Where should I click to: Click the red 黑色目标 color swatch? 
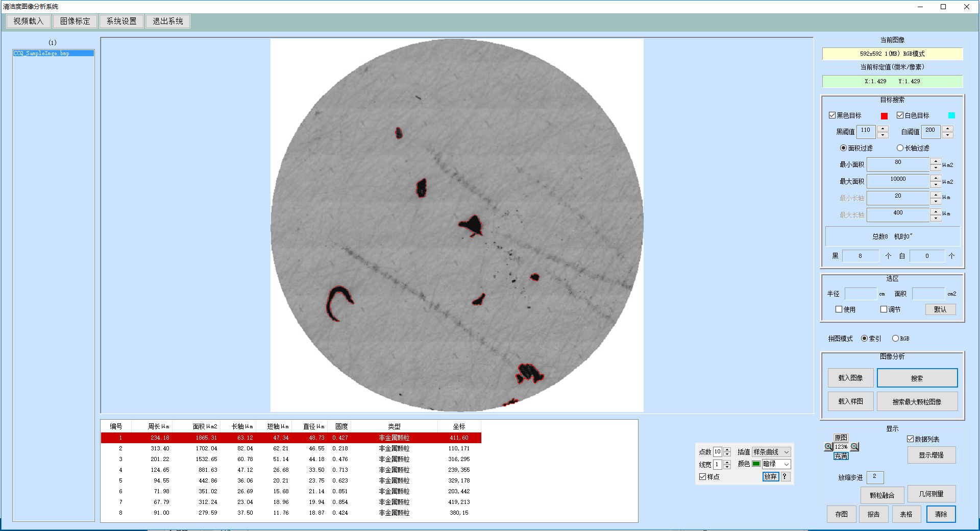point(884,116)
